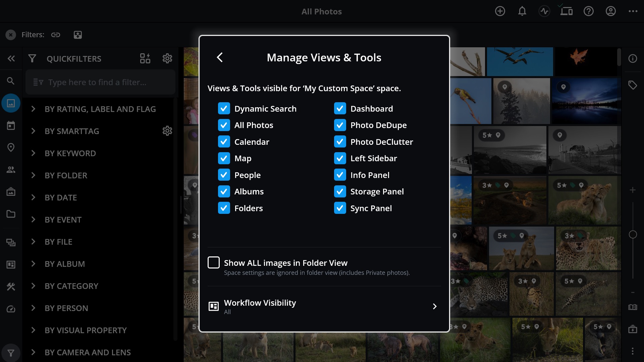The height and width of the screenshot is (362, 644).
Task: Open the People view in left sidebar
Action: click(11, 170)
